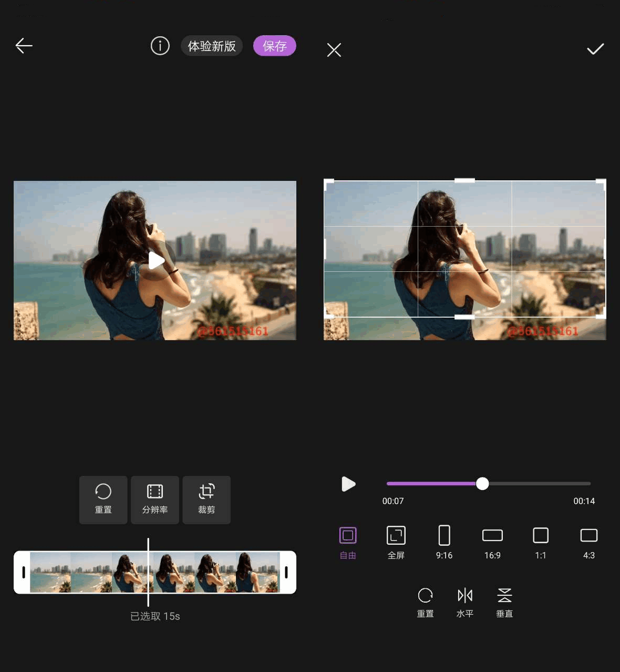Click the 已选取 15s label

click(155, 616)
